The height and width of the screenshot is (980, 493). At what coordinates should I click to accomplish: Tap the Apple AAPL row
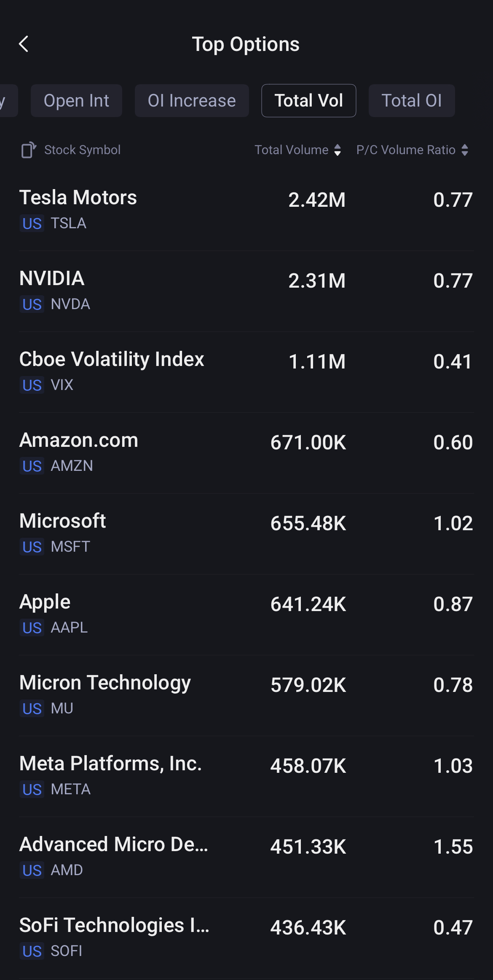pos(246,614)
